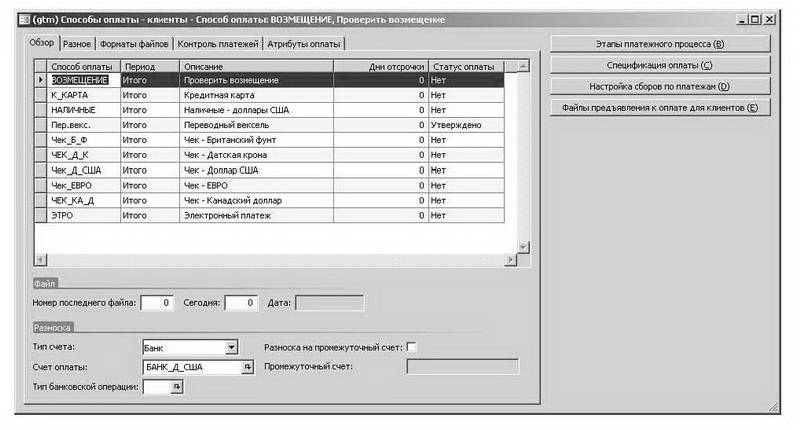Expand the Тип счета dropdown arrow
Viewport: 800px width, 430px height.
click(x=232, y=347)
